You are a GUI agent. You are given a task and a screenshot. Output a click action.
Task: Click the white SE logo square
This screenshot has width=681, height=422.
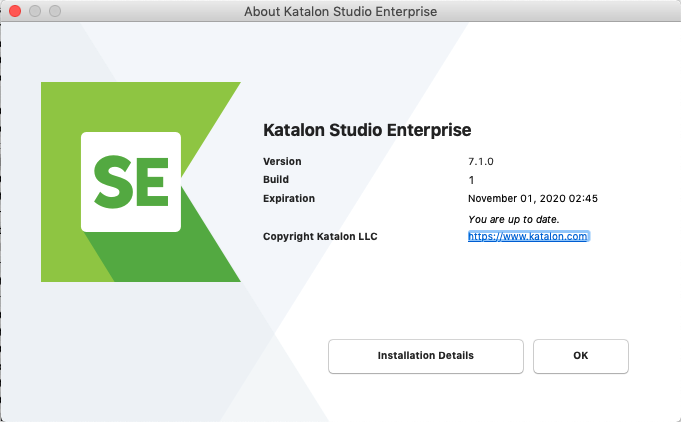pyautogui.click(x=130, y=181)
